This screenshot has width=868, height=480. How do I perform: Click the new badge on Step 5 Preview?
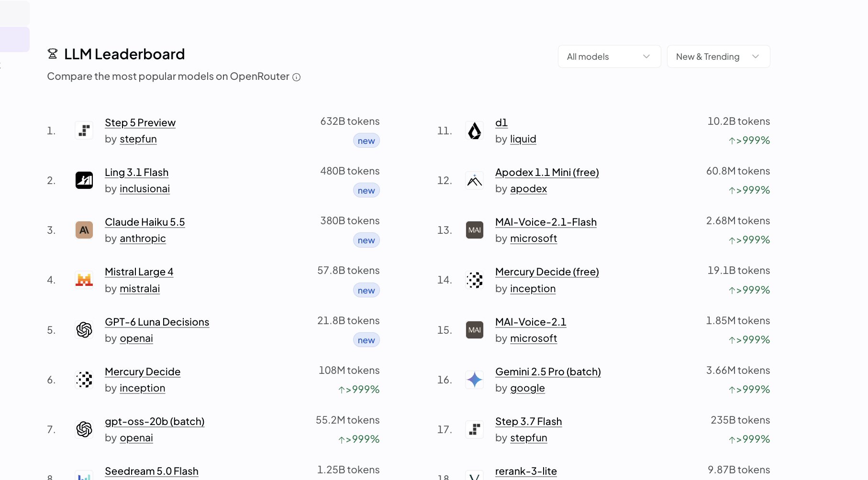[x=366, y=141]
